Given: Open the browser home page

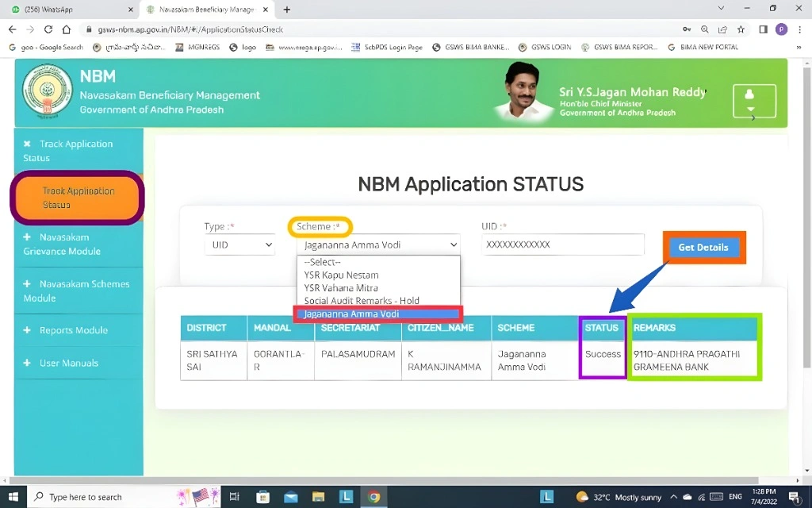Looking at the screenshot, I should coord(67,29).
